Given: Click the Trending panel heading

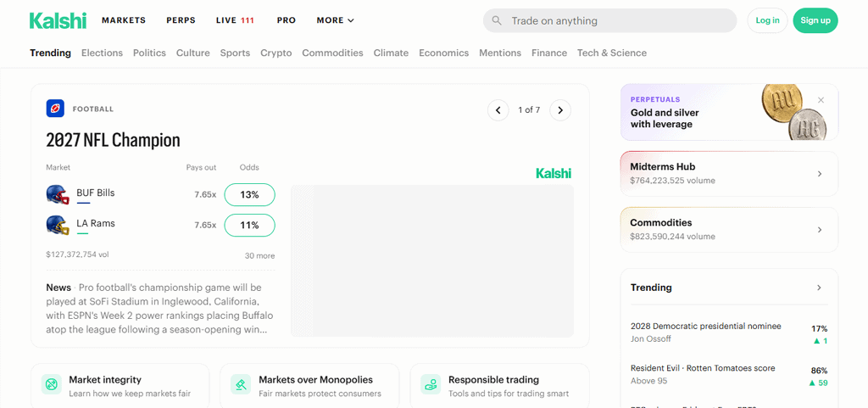Looking at the screenshot, I should pyautogui.click(x=651, y=288).
